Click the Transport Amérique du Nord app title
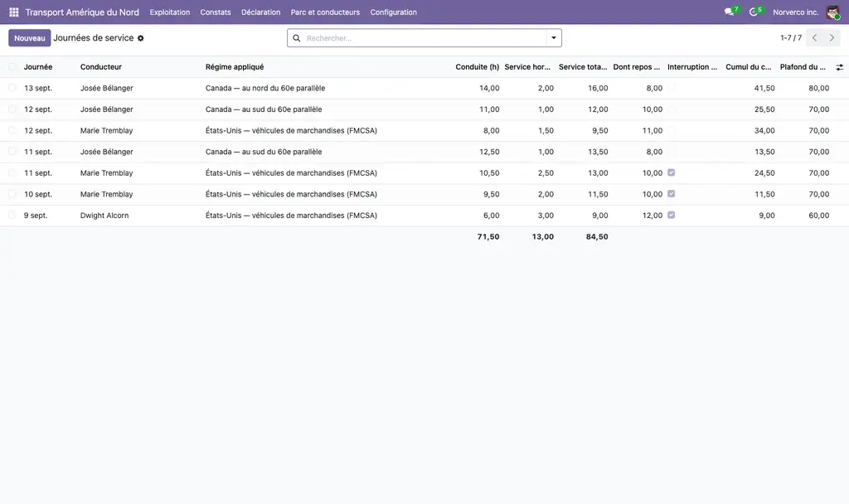 pyautogui.click(x=82, y=12)
